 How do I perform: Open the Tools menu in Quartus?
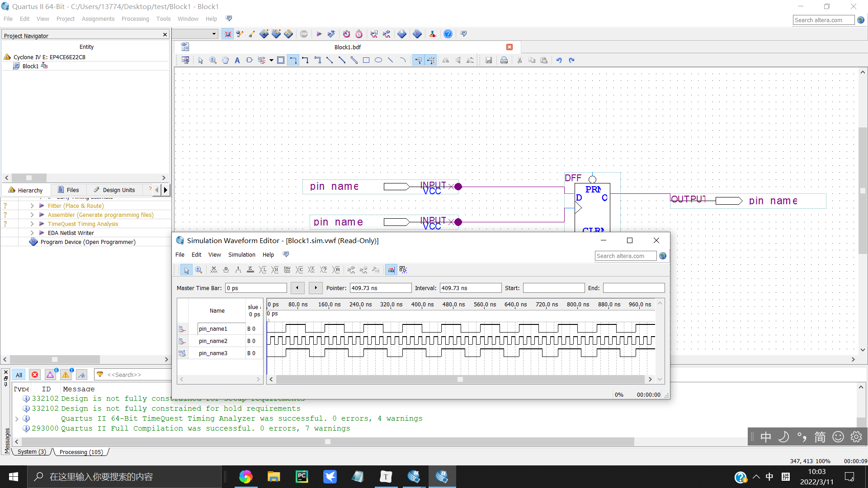163,19
